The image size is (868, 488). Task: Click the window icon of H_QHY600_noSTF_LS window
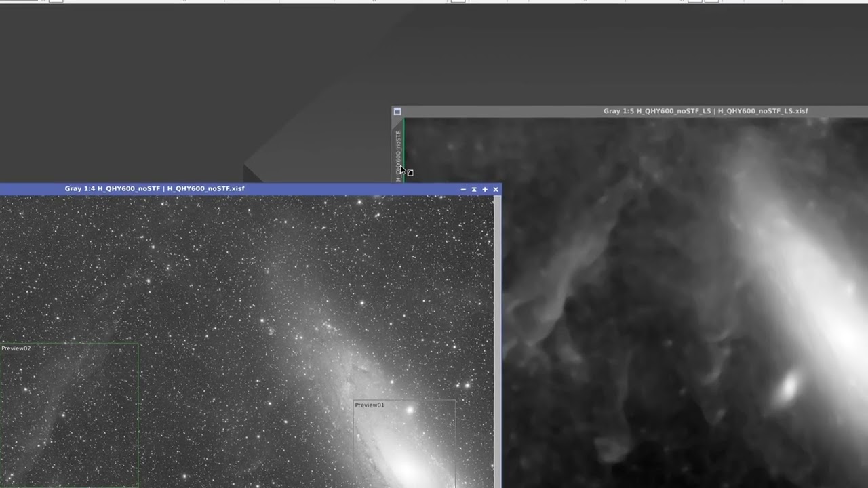[x=397, y=111]
